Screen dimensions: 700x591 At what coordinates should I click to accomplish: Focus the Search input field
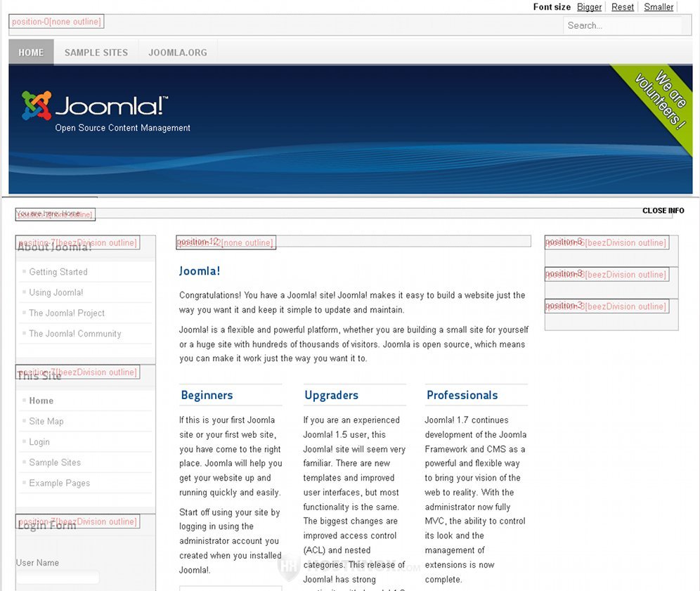click(x=622, y=25)
